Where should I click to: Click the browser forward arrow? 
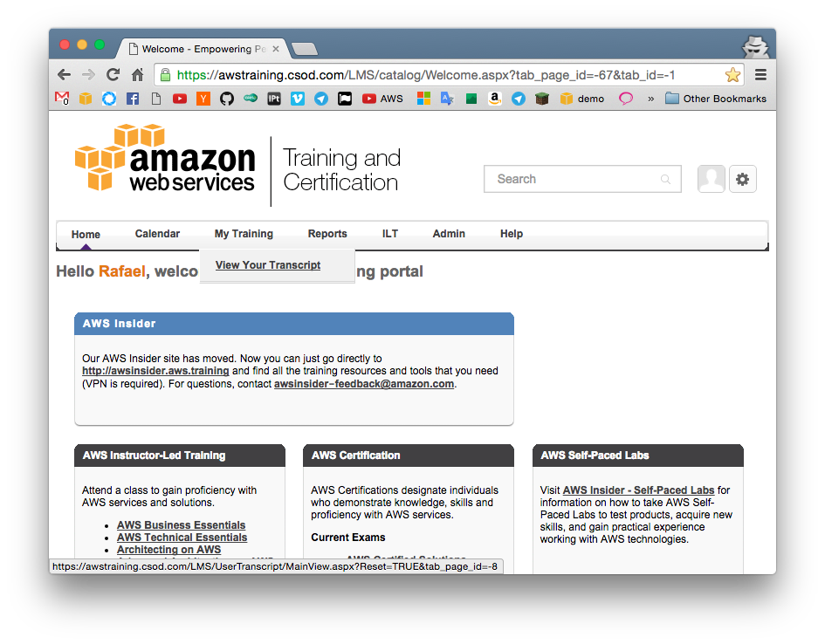pos(88,75)
